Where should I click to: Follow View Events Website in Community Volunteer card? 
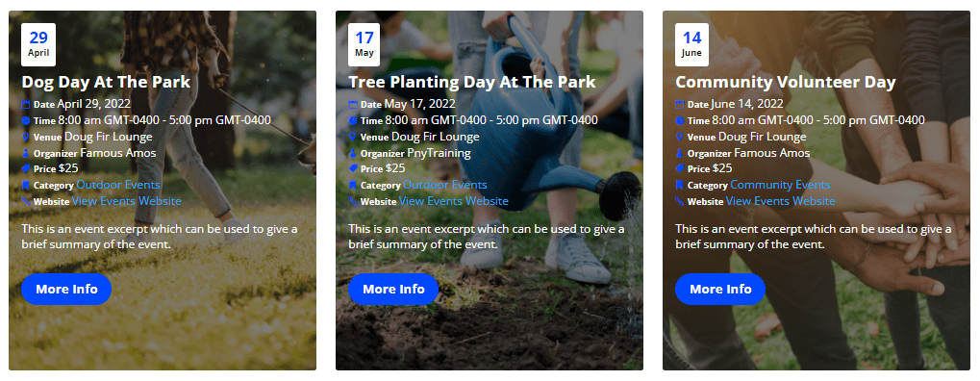click(781, 201)
